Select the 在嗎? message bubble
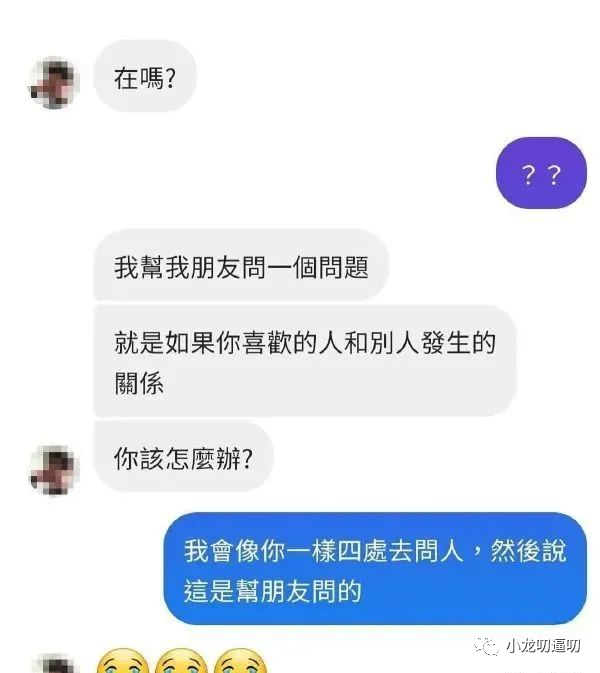The height and width of the screenshot is (673, 600). 145,76
